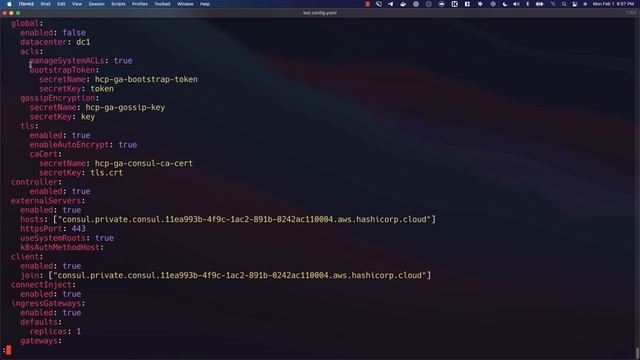Click the red status icon in menu bar
Viewport: 640px width, 360px height.
coord(367,4)
